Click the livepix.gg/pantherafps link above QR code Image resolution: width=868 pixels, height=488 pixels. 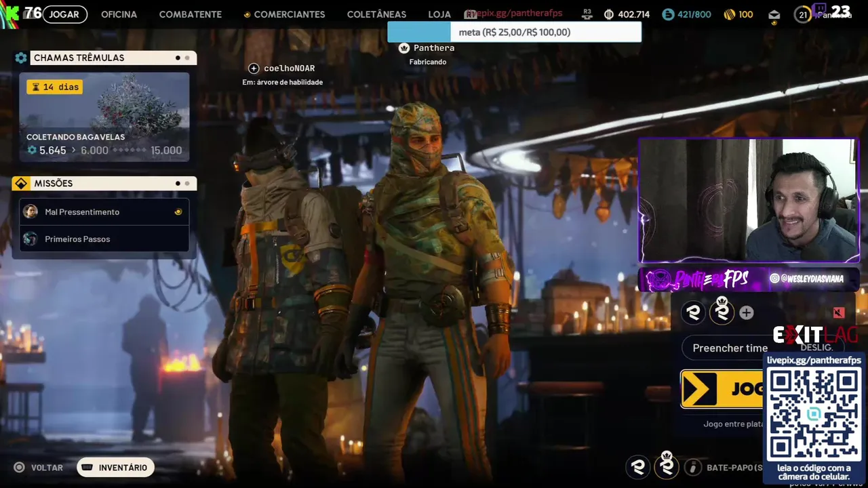coord(814,360)
